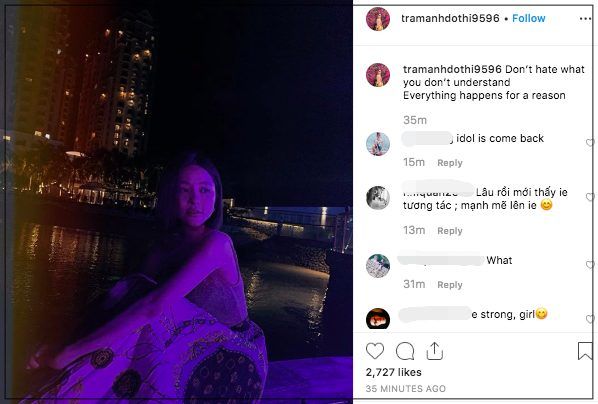Image resolution: width=598 pixels, height=404 pixels.
Task: Like the 'What' comment
Action: click(x=590, y=264)
